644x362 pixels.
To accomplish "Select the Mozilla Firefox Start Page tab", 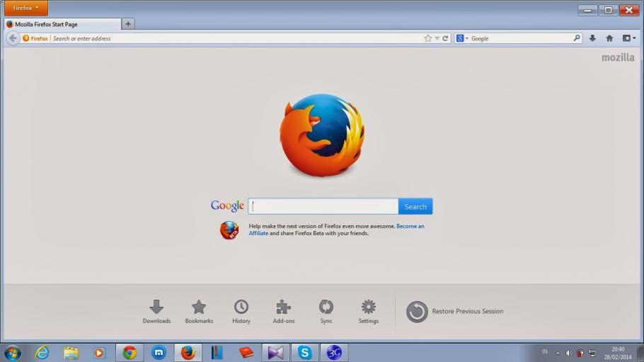I will pos(62,24).
